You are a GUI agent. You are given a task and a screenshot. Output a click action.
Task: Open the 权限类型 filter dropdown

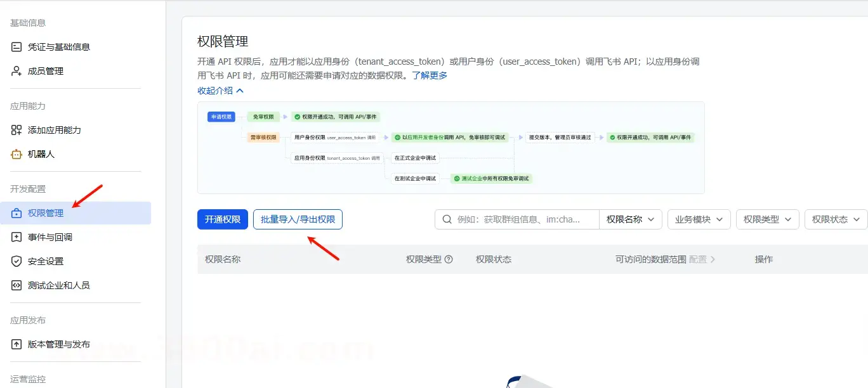pos(767,219)
